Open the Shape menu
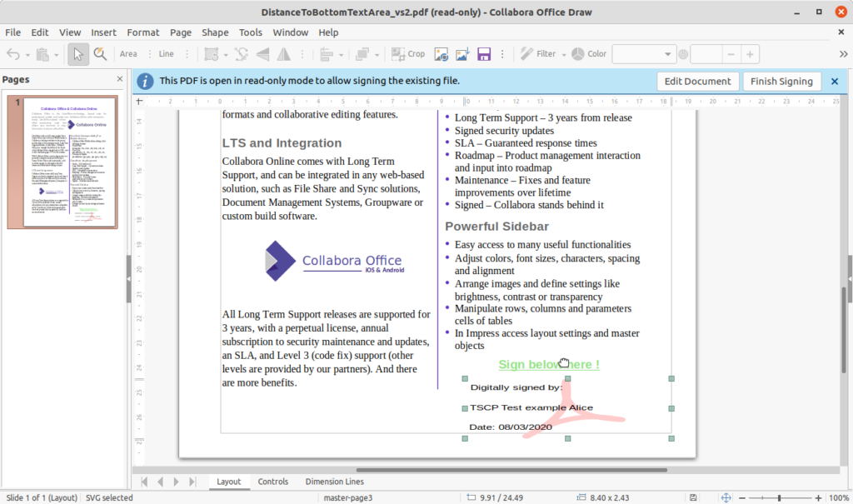853x504 pixels. 215,32
